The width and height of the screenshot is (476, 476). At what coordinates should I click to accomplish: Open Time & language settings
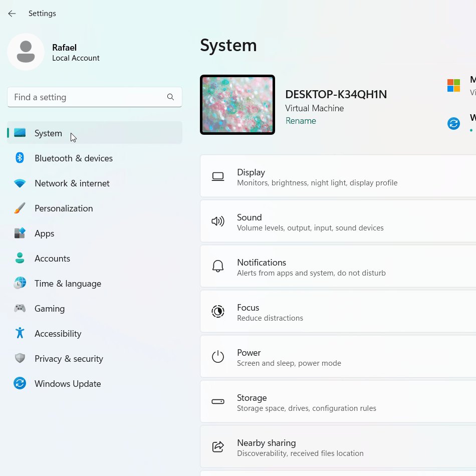[x=95, y=283]
